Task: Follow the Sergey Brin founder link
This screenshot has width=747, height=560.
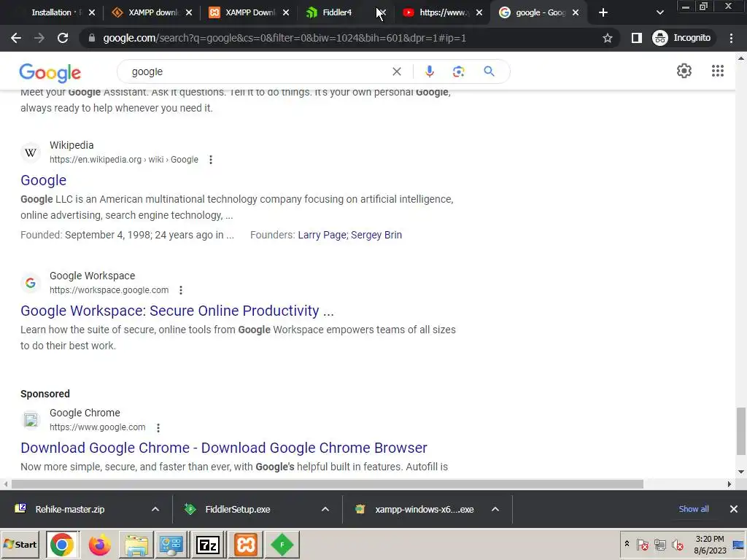Action: (x=376, y=235)
